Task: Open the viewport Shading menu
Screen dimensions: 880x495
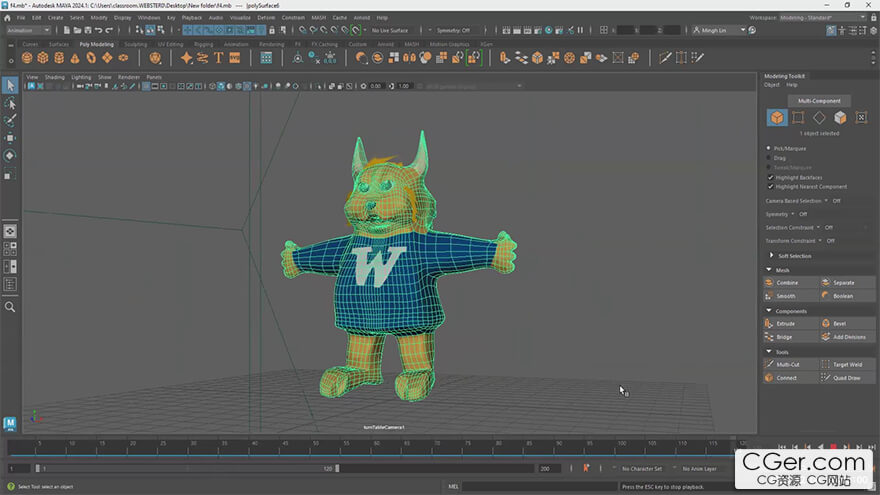Action: pyautogui.click(x=54, y=77)
